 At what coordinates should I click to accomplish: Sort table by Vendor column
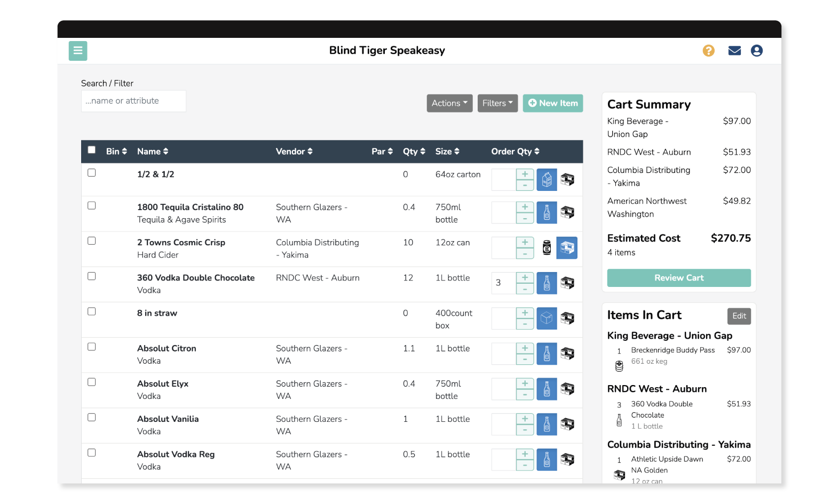pos(294,151)
